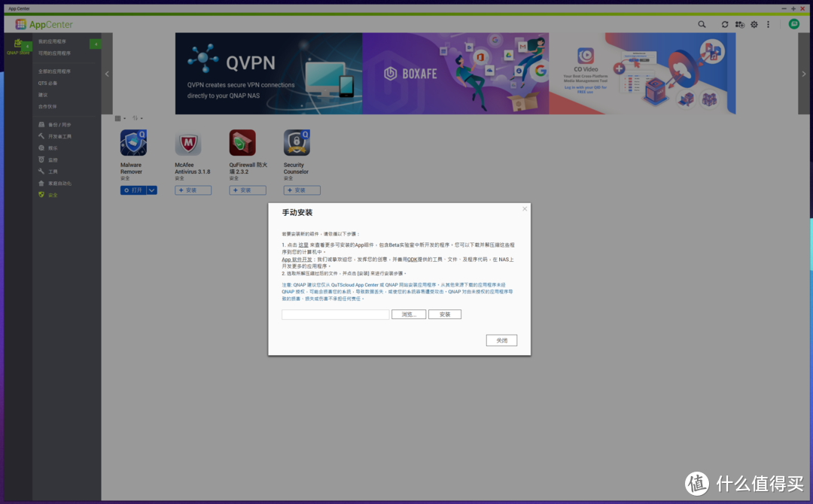The image size is (813, 504).
Task: Click 浏览... button in manual install dialog
Action: click(409, 314)
